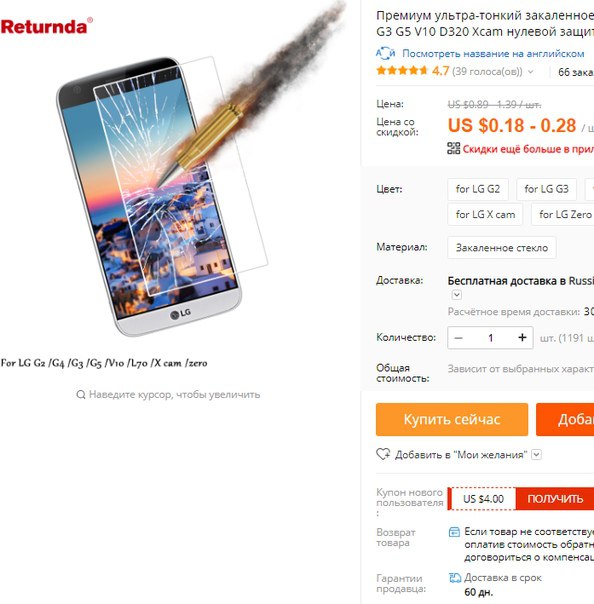Select the 'for LG G3' option
Viewport: 594px width, 604px height.
tap(546, 189)
